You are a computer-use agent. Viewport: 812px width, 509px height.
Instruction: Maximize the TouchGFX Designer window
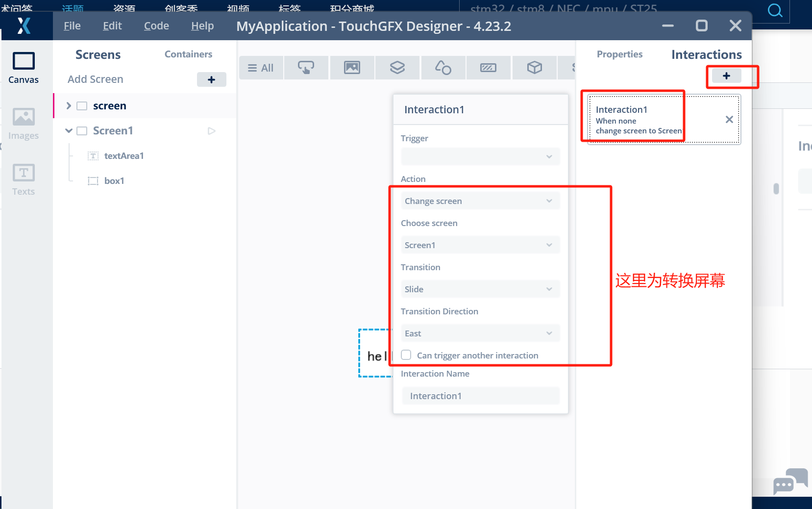click(702, 25)
